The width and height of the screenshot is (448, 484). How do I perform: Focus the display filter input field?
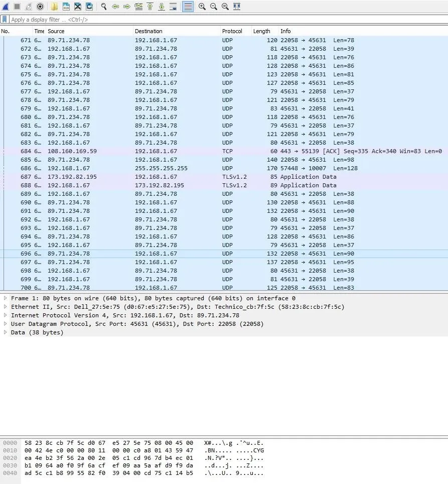228,20
